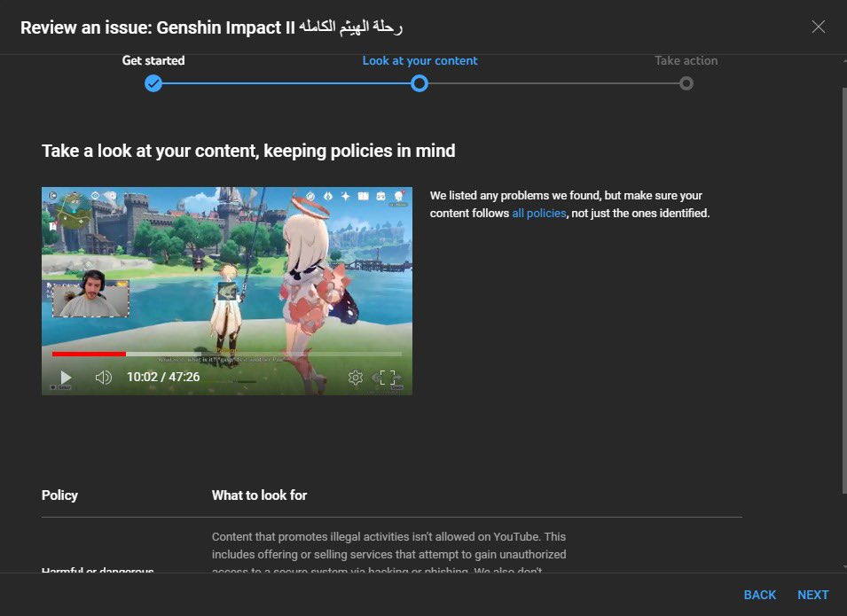This screenshot has height=616, width=847.
Task: Close the Review an issue dialog
Action: pyautogui.click(x=818, y=27)
